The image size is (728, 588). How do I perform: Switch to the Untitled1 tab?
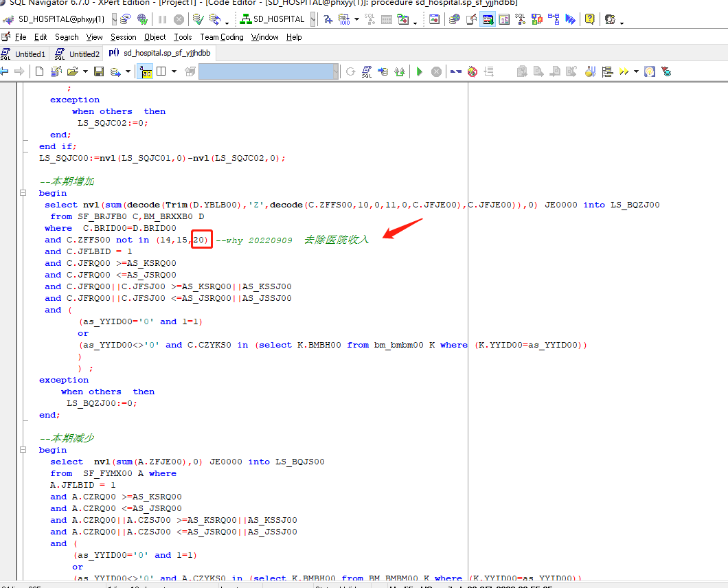(x=23, y=54)
